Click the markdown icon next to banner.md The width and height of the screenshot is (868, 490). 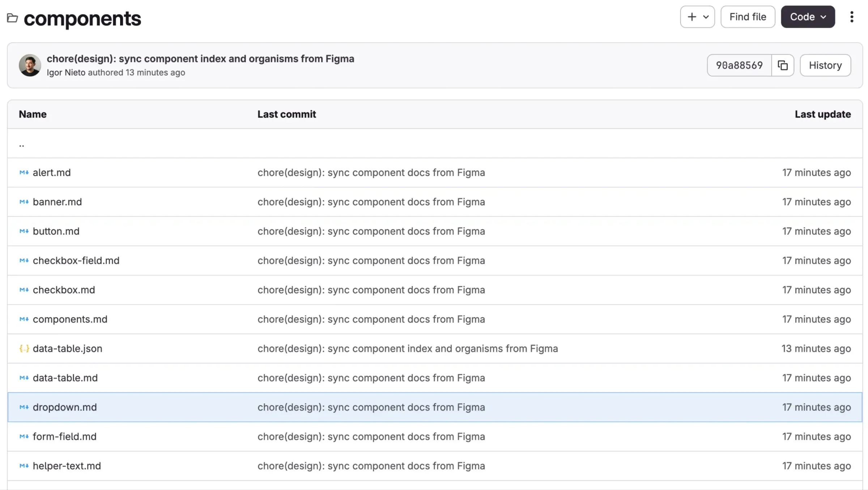tap(24, 202)
